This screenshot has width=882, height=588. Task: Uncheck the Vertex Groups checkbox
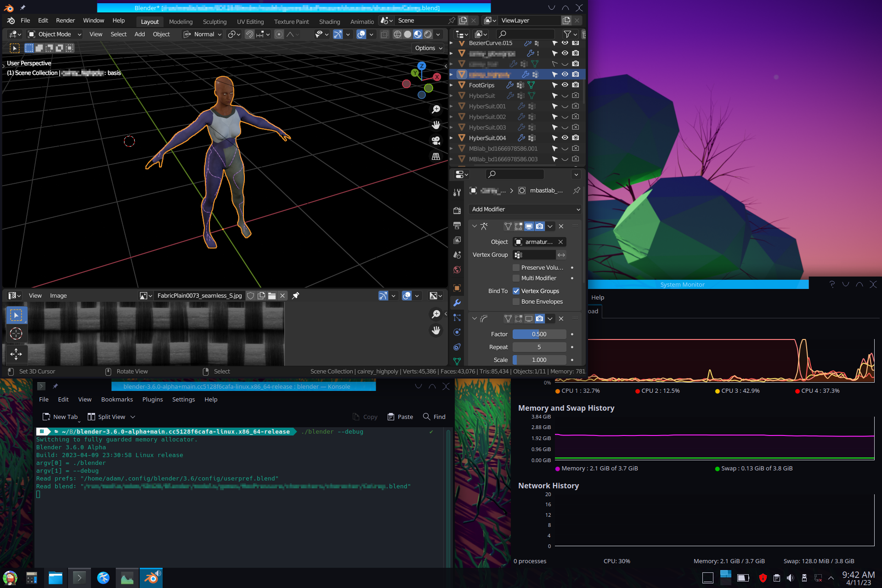click(x=516, y=291)
